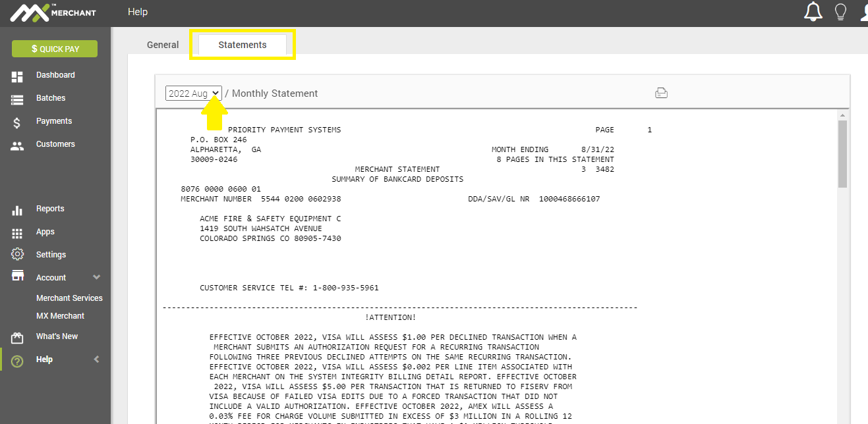
Task: Open Customers section in sidebar
Action: click(x=55, y=144)
